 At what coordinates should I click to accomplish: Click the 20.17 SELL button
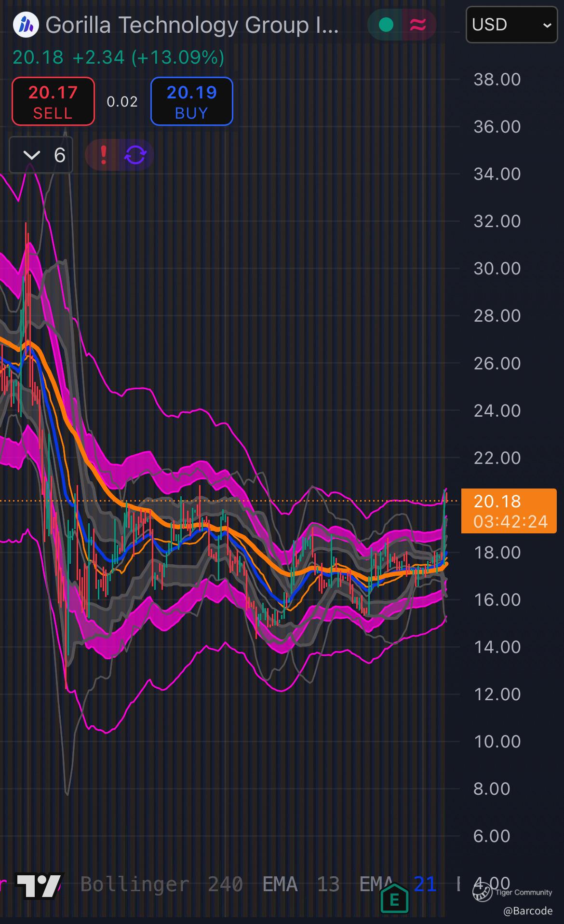click(x=53, y=101)
